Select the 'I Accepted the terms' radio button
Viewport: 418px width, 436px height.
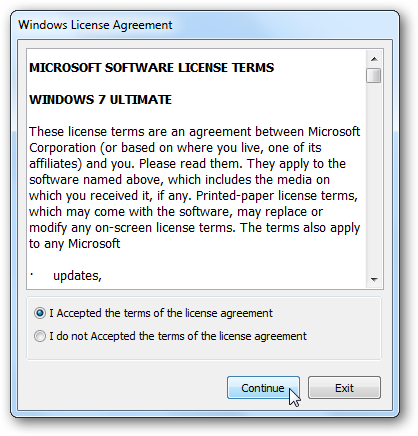coord(40,313)
